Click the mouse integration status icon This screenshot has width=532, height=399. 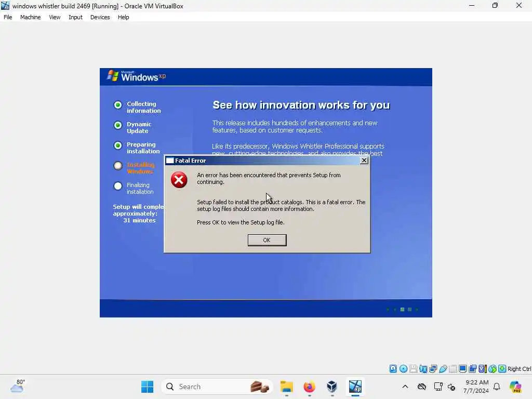(493, 368)
